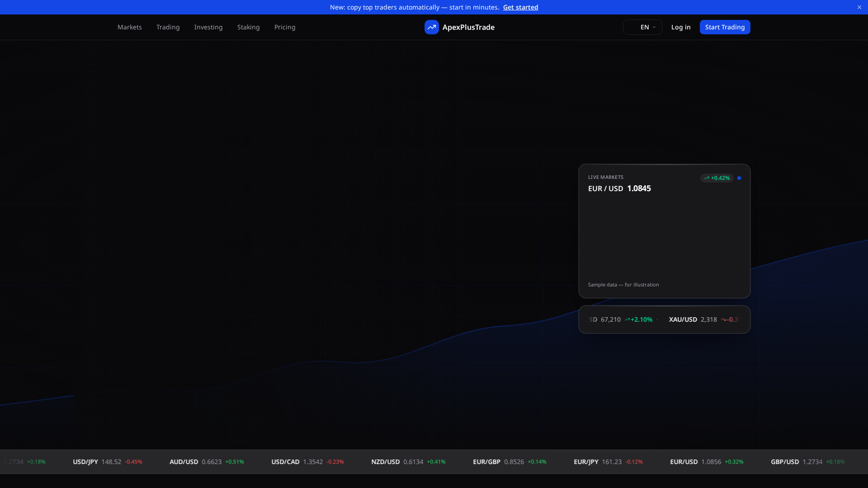Click the -0.23% USD/CAD change
The height and width of the screenshot is (488, 868).
click(x=335, y=462)
